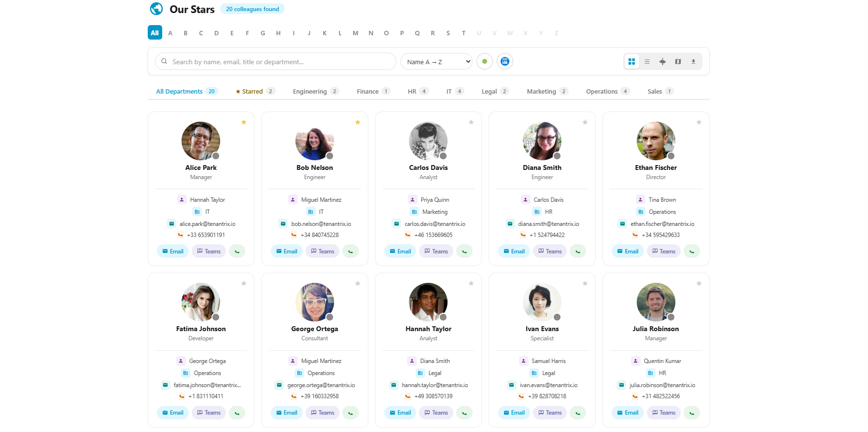The width and height of the screenshot is (868, 432).
Task: Unstar Alice Park's card
Action: pyautogui.click(x=244, y=123)
